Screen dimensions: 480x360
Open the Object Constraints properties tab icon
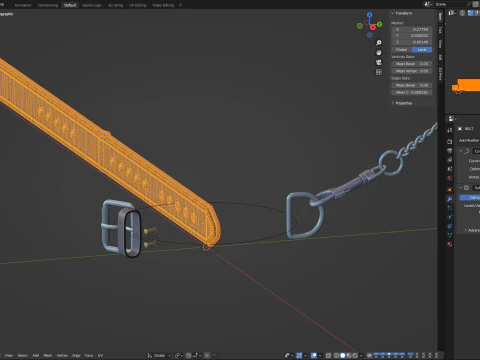coord(450,226)
